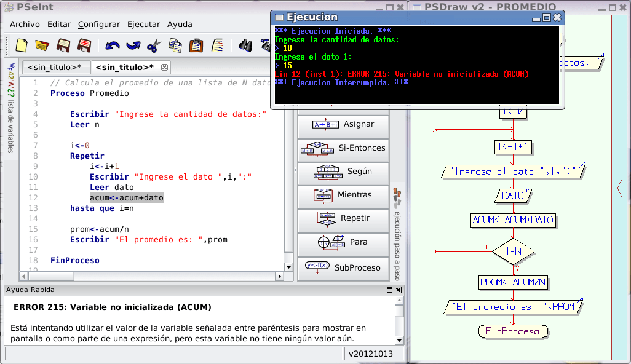Undo the last edit with the arrow icon
The width and height of the screenshot is (631, 364).
113,46
